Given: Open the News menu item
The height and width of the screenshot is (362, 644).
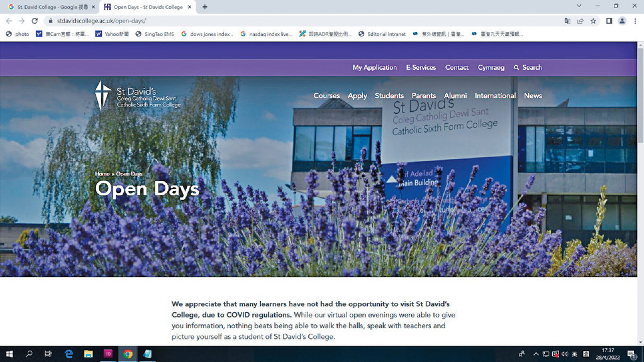Looking at the screenshot, I should 533,96.
